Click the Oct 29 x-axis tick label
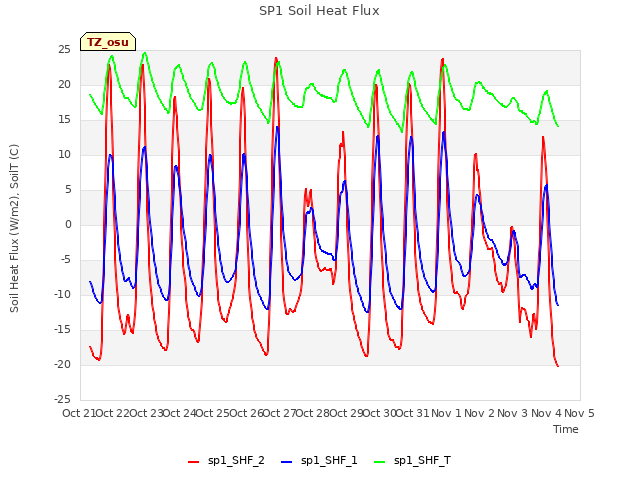The height and width of the screenshot is (480, 640). coord(346,413)
